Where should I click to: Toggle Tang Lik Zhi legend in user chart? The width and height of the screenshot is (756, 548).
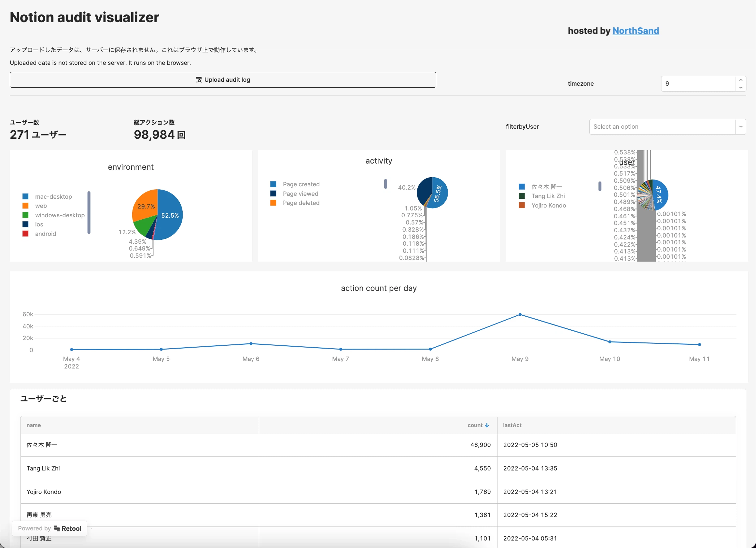click(548, 196)
